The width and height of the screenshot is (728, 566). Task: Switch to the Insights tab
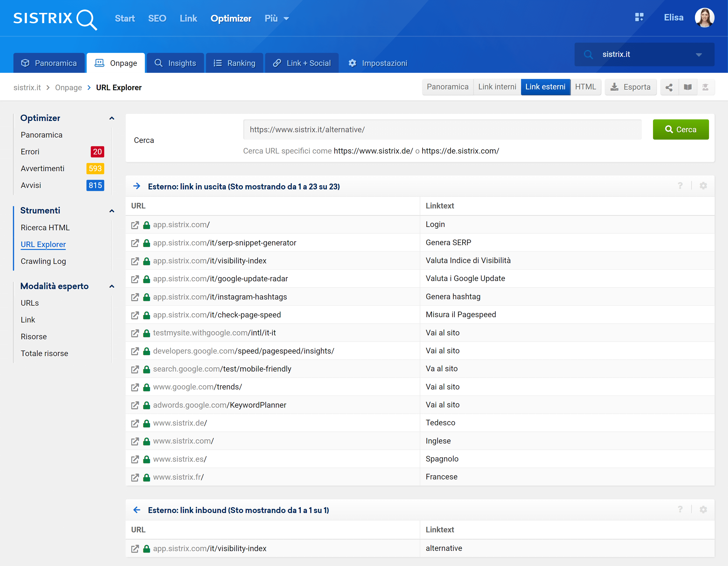click(175, 63)
